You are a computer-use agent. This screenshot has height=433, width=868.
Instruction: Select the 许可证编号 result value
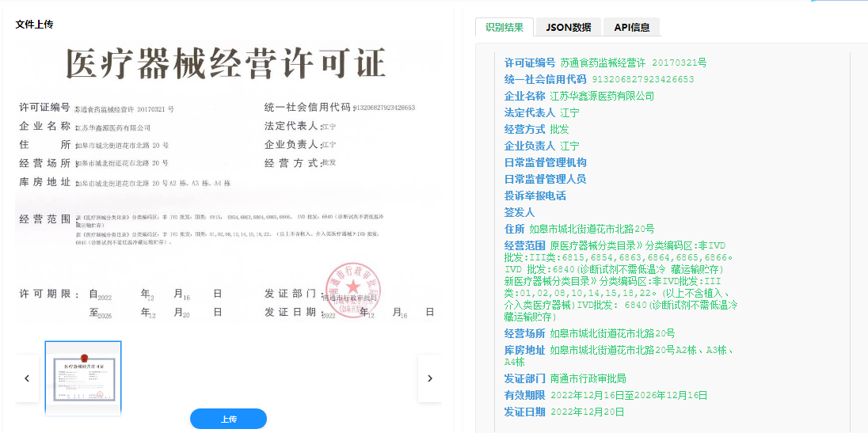[x=633, y=63]
